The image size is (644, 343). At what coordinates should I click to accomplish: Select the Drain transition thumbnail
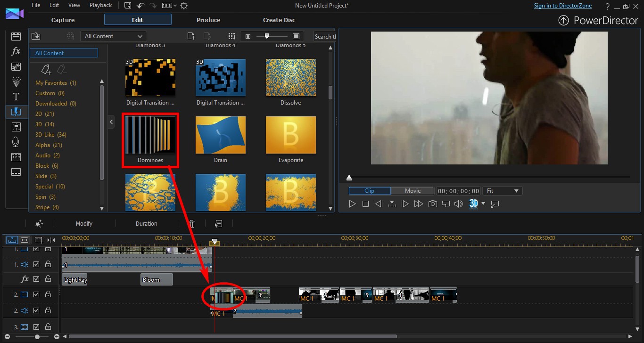point(221,135)
